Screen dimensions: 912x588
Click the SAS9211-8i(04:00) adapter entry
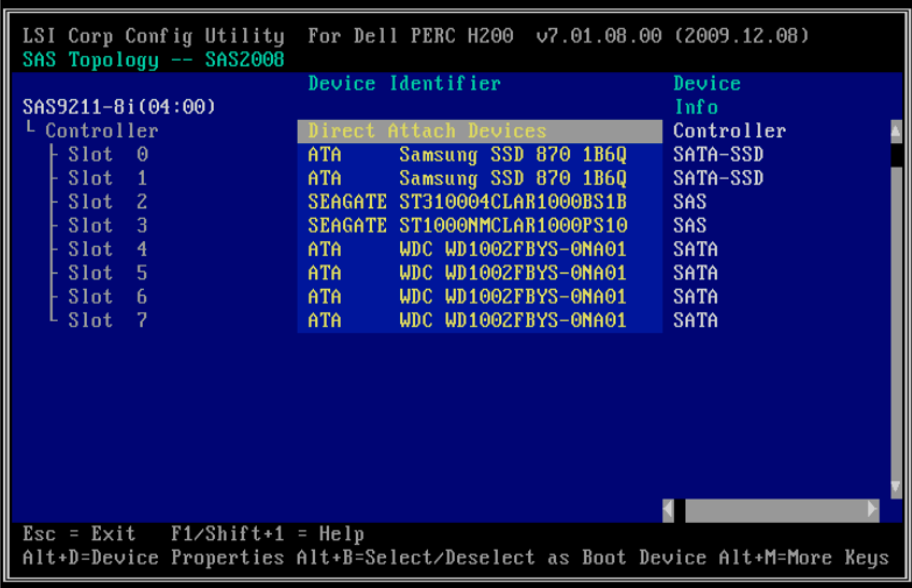click(119, 107)
